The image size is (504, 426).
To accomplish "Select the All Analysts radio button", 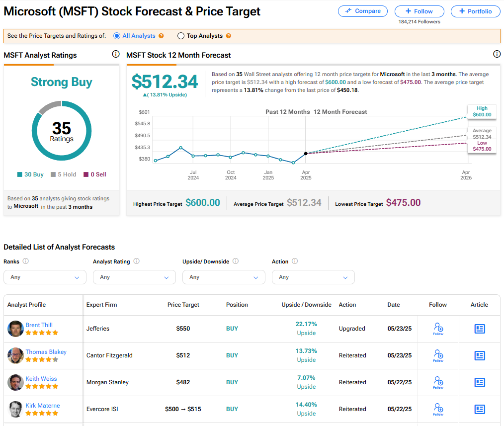I will click(x=117, y=36).
